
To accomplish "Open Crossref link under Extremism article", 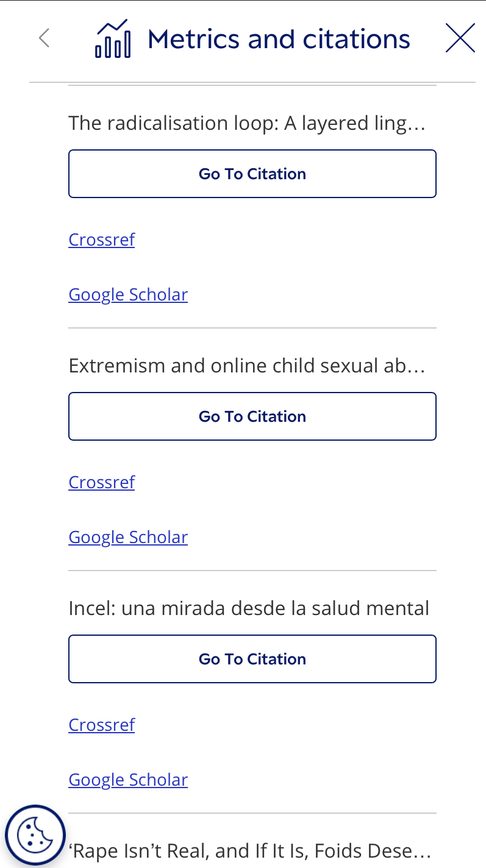I will click(101, 482).
